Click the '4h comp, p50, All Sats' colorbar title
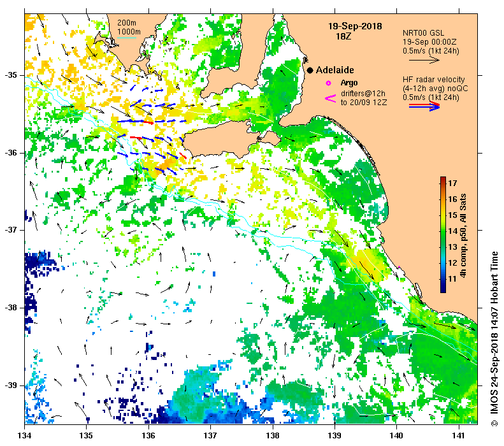Screen dimensions: 504x446 [x=463, y=236]
